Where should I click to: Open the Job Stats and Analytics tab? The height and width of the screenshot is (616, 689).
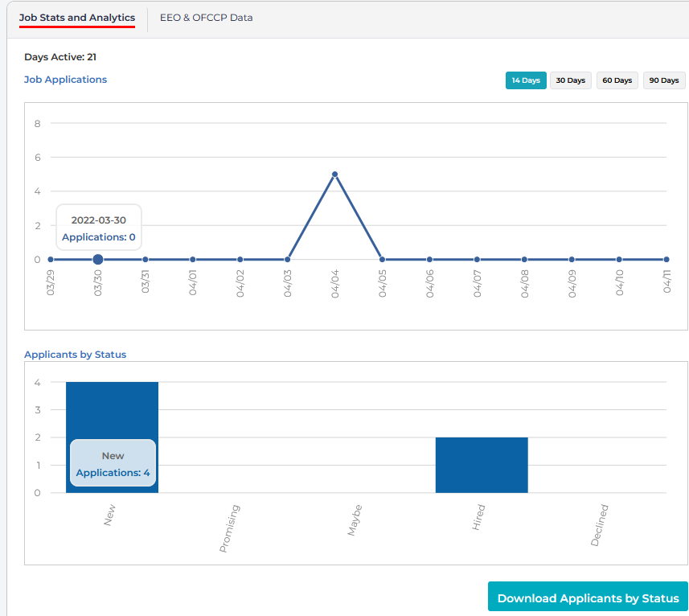click(77, 18)
